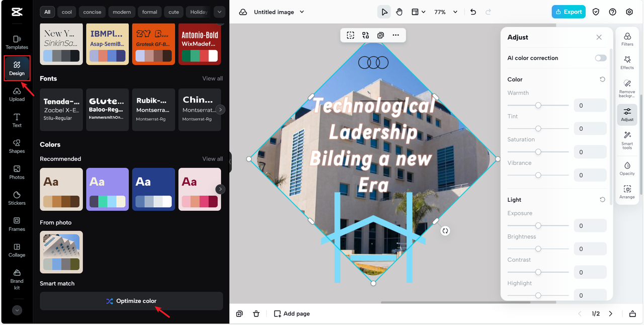This screenshot has height=325, width=644.
Task: Open the canvas layout dropdown
Action: [x=419, y=12]
